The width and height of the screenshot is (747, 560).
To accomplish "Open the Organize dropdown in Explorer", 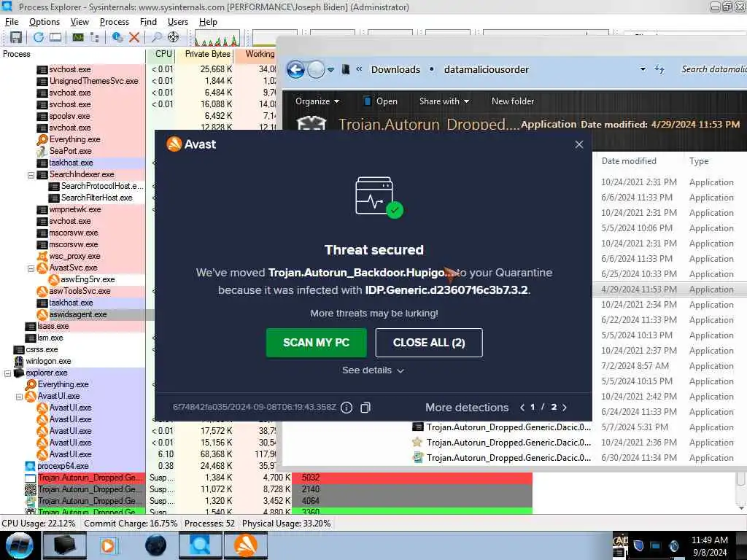I will click(317, 101).
